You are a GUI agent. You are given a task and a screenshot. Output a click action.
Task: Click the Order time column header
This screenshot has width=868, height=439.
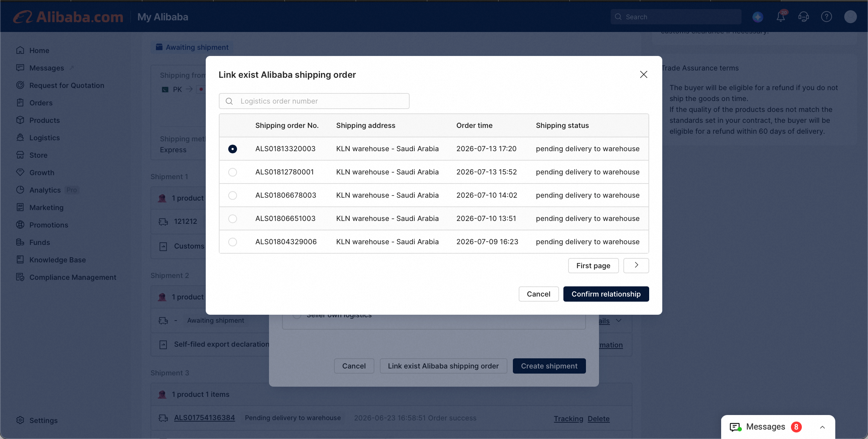coord(474,125)
